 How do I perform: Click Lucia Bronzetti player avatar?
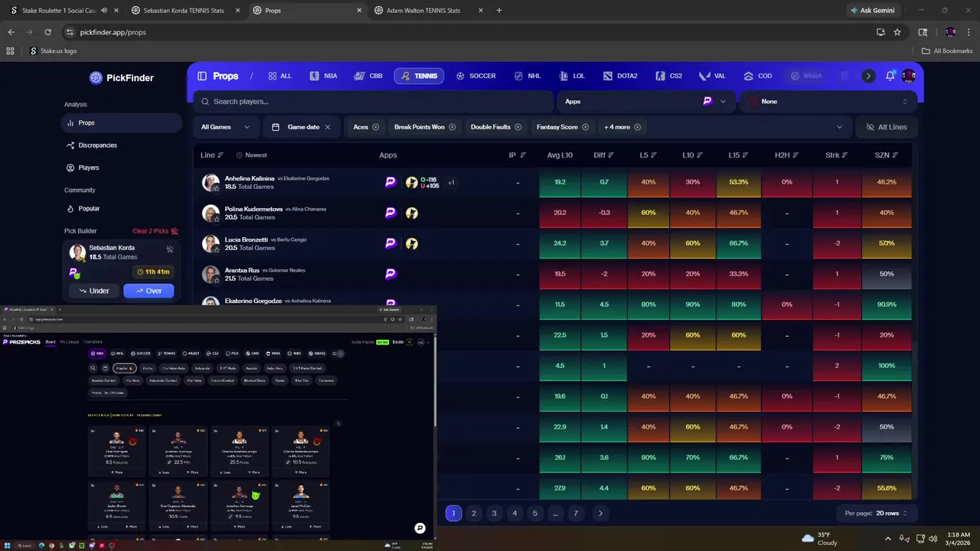(x=211, y=243)
